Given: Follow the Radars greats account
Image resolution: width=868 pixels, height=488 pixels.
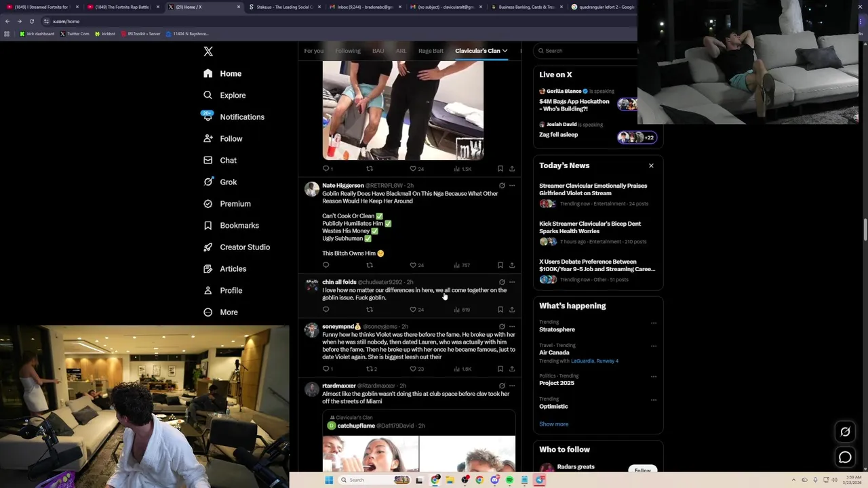Looking at the screenshot, I should (x=643, y=470).
